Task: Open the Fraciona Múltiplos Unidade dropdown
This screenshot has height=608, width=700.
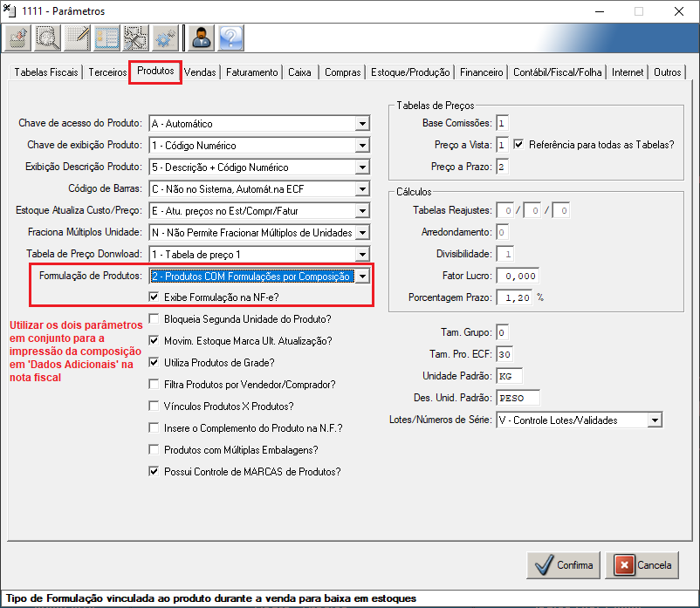Action: (x=362, y=233)
